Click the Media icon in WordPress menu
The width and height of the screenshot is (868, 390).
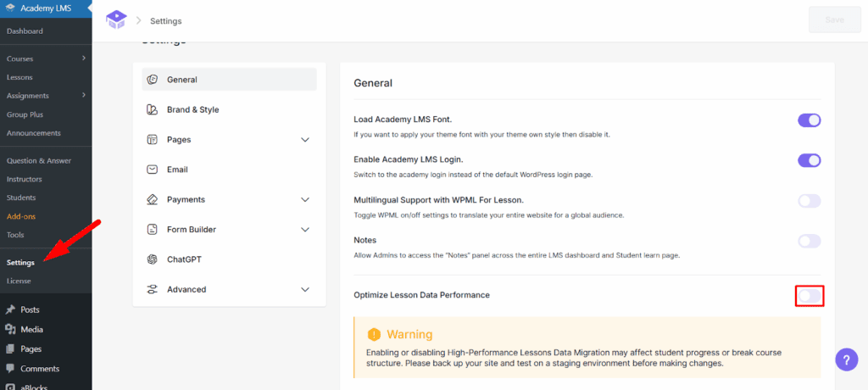point(10,330)
